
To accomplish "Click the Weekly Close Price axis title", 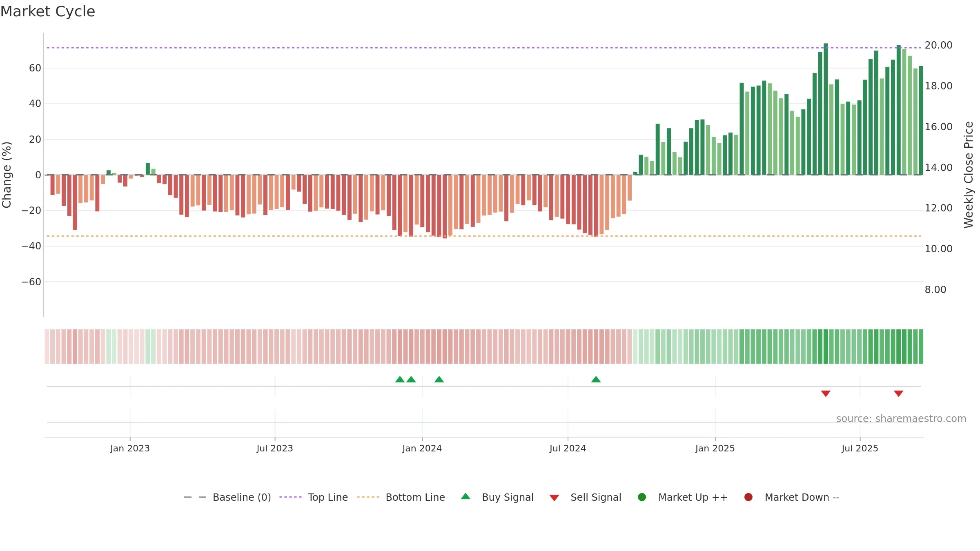I will click(x=969, y=175).
